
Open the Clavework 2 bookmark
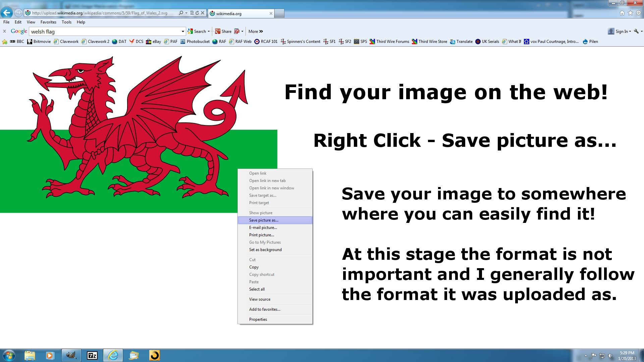pyautogui.click(x=96, y=42)
